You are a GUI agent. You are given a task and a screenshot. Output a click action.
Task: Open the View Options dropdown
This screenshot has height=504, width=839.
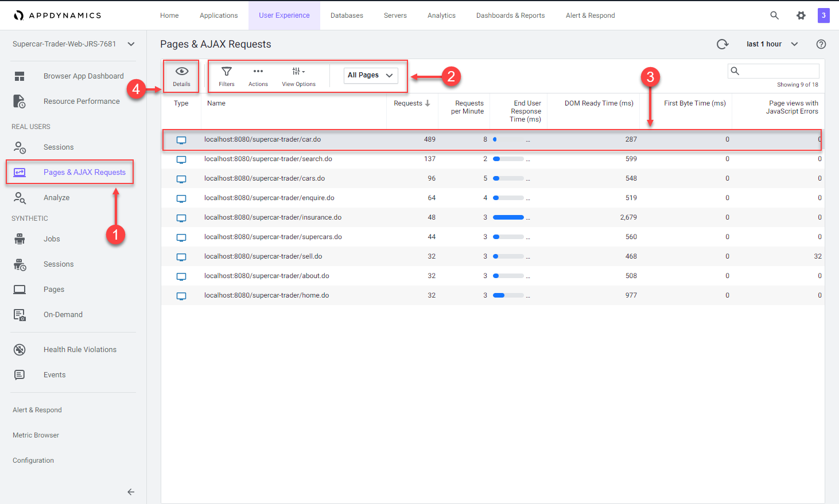point(298,76)
